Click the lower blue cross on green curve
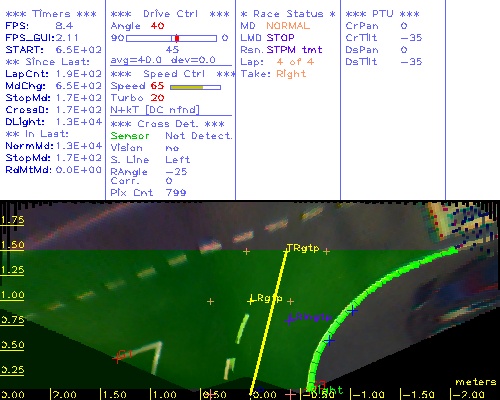 coord(329,340)
